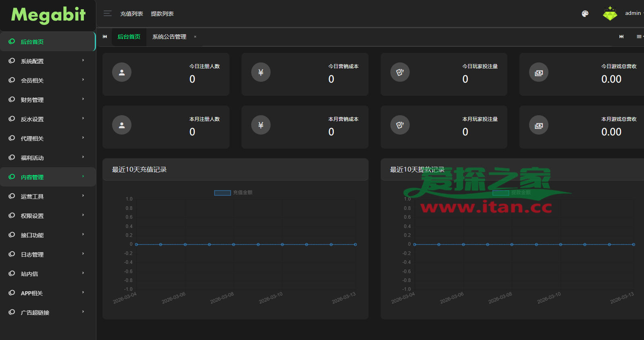Open the 提款列表 top link
Image resolution: width=644 pixels, height=340 pixels.
click(162, 14)
